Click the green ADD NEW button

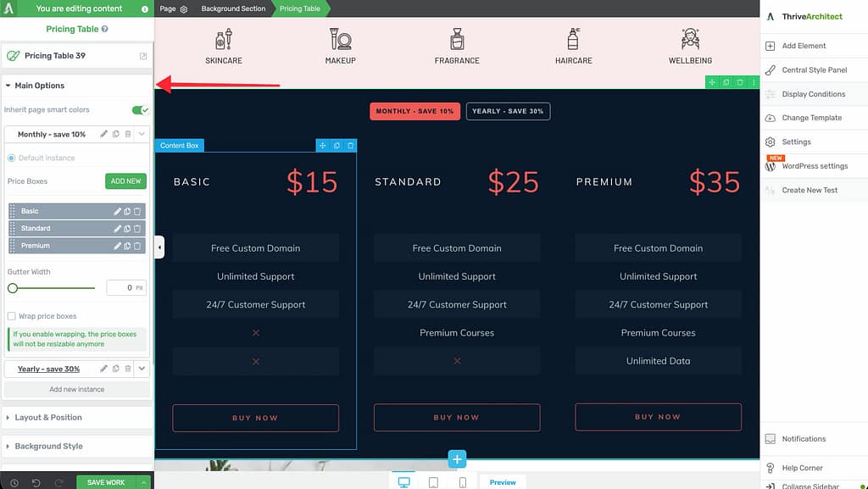125,181
